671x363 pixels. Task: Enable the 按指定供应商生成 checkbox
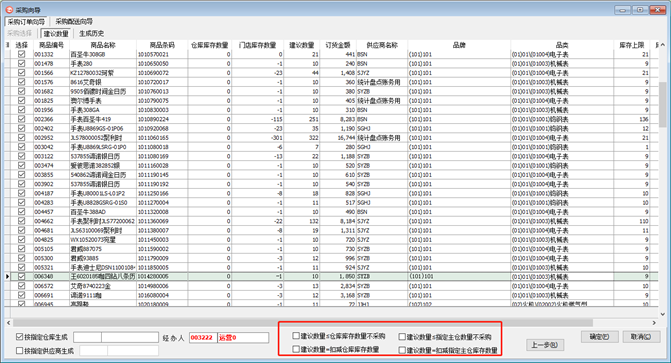[x=19, y=351]
